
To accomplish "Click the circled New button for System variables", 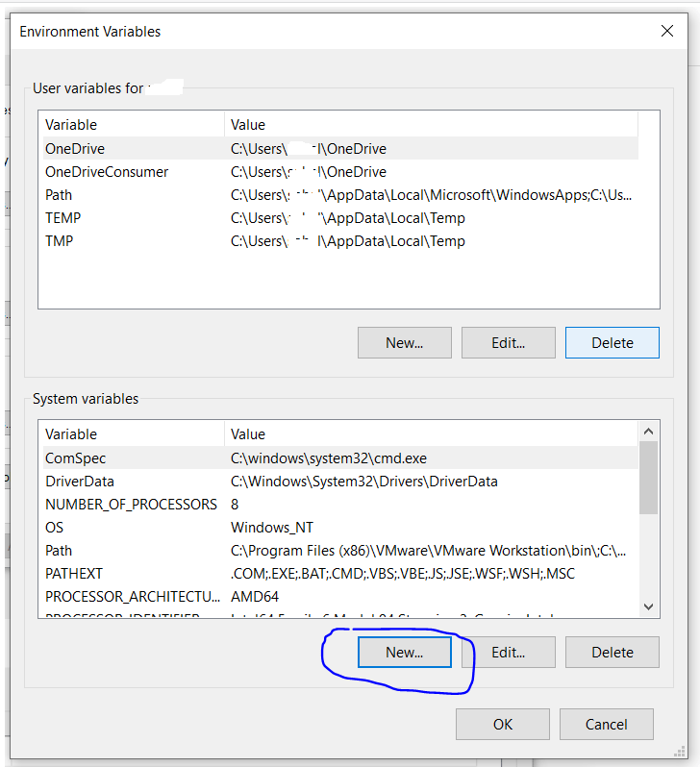I will coord(404,652).
